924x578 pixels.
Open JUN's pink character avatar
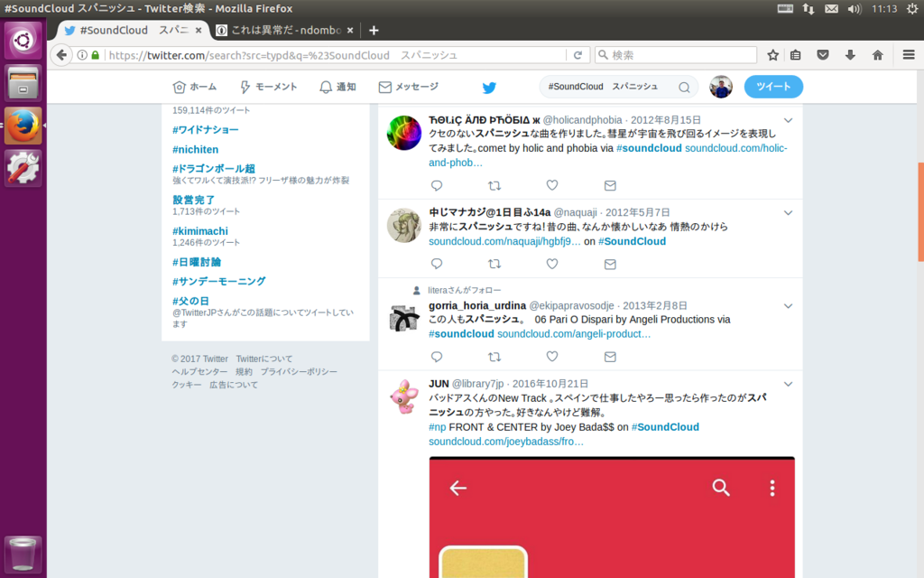tap(404, 397)
